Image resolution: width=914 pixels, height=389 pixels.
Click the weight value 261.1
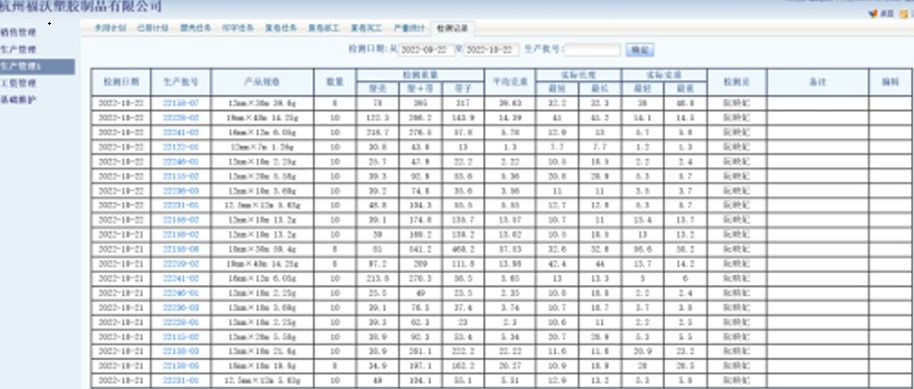click(x=420, y=351)
